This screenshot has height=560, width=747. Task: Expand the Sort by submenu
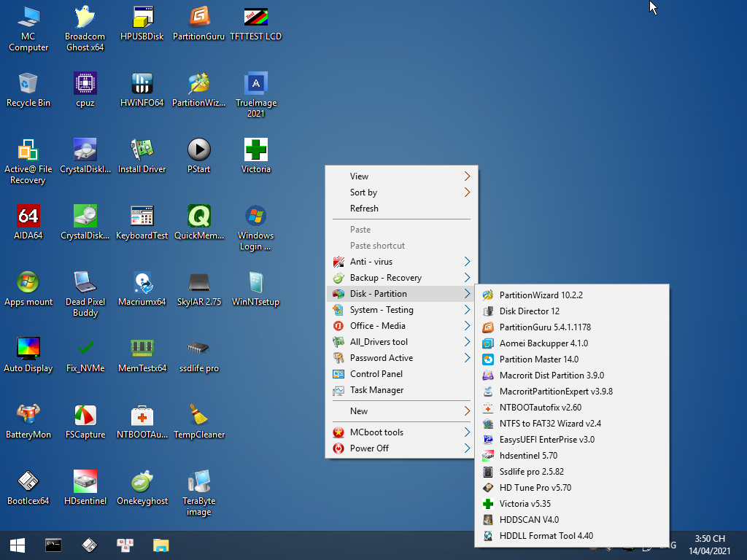[401, 192]
